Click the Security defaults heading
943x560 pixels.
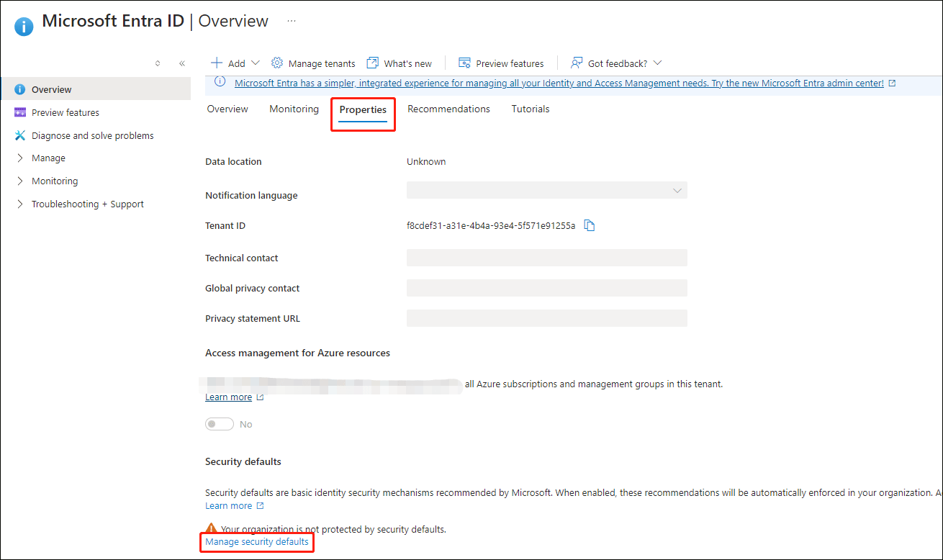[x=243, y=461]
